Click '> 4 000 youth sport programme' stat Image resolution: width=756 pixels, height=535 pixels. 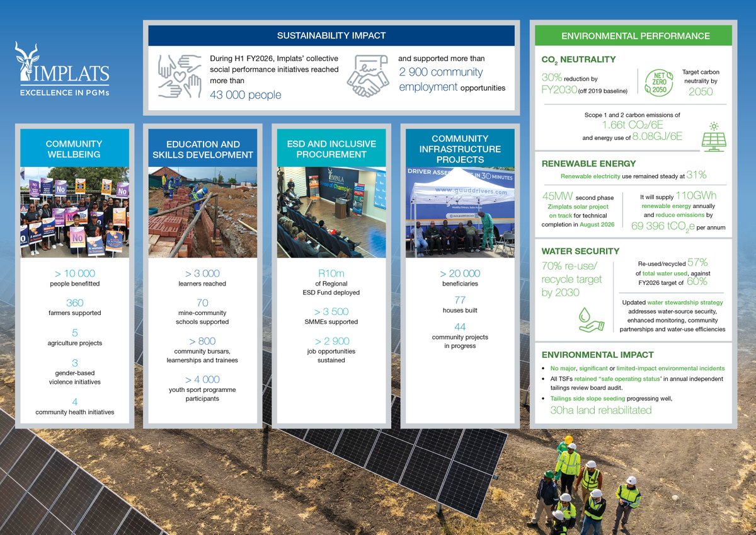(x=203, y=388)
